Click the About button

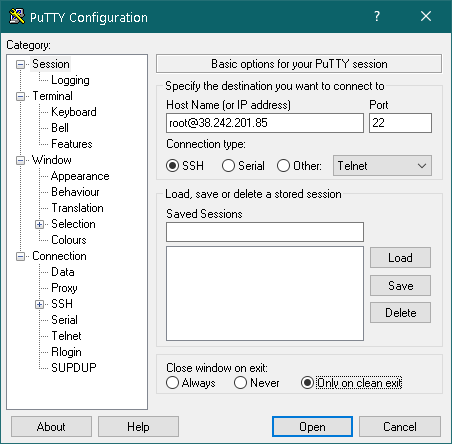(51, 426)
